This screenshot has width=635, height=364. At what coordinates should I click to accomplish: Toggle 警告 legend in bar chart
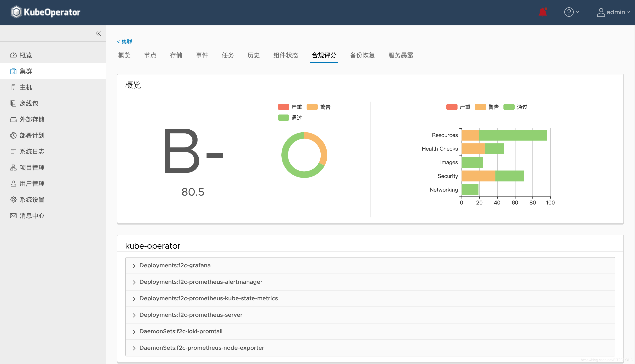[x=487, y=107]
